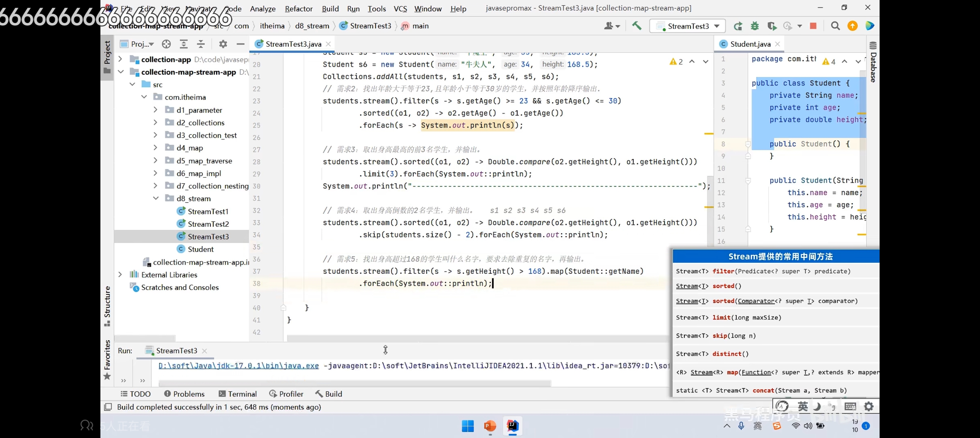Viewport: 980px width, 438px height.
Task: Open the Refactor menu
Action: [299, 8]
